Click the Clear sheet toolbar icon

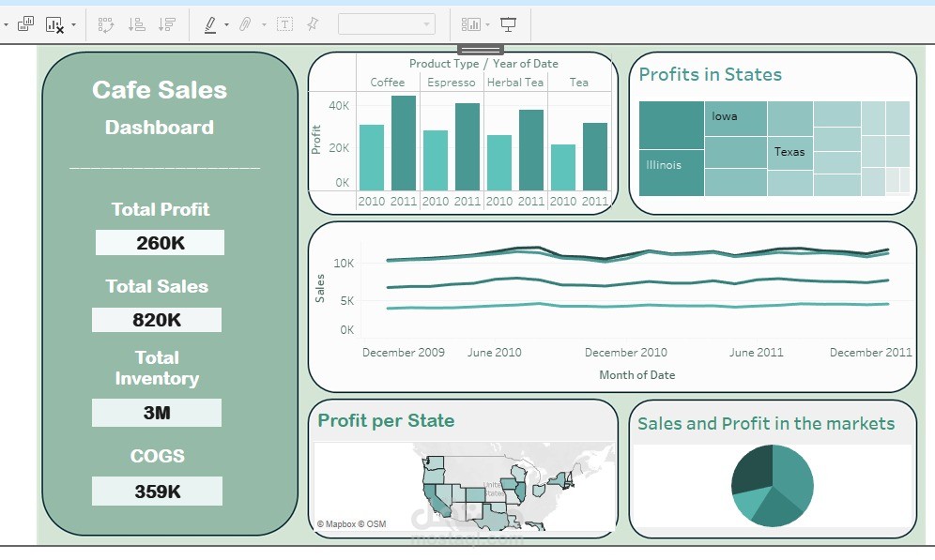[x=54, y=25]
